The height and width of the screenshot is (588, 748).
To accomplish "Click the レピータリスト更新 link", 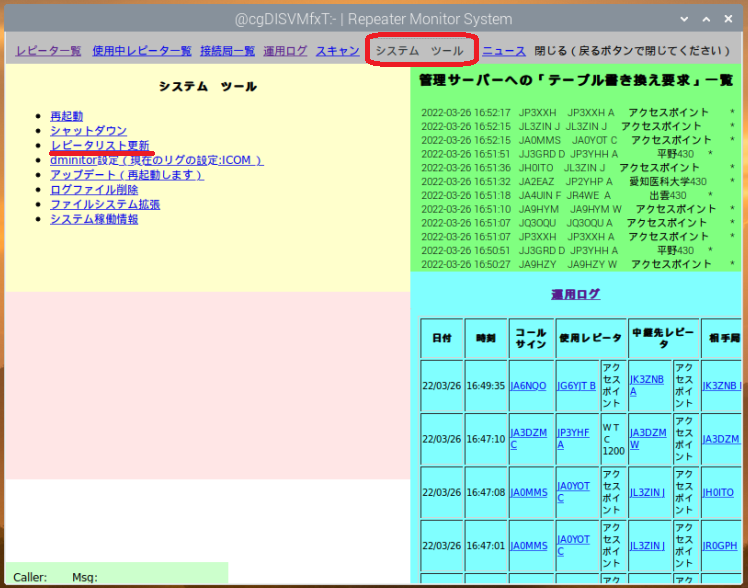I will 100,145.
